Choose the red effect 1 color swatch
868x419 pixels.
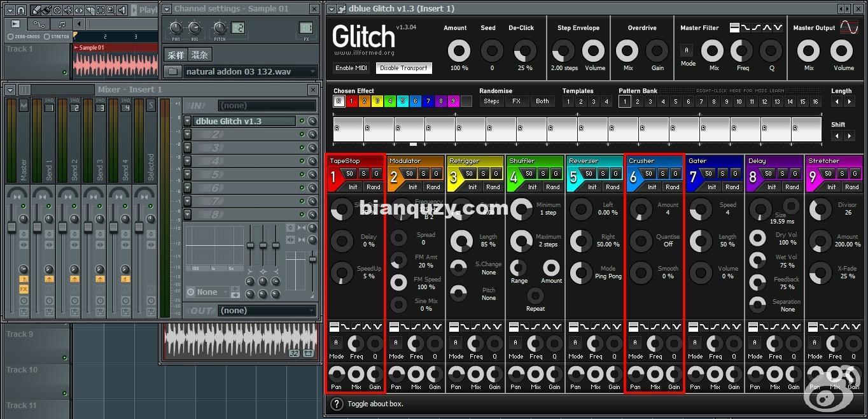[x=352, y=101]
